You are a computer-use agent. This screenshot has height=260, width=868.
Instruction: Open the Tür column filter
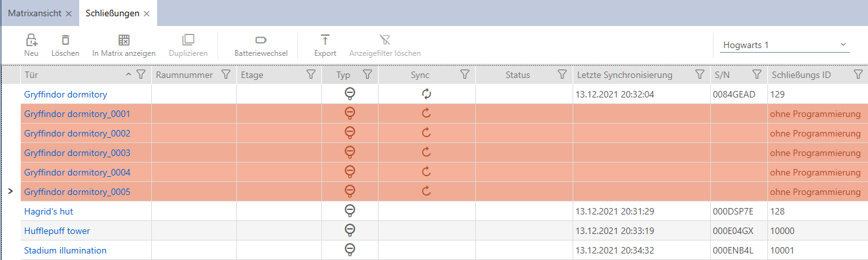[x=141, y=75]
